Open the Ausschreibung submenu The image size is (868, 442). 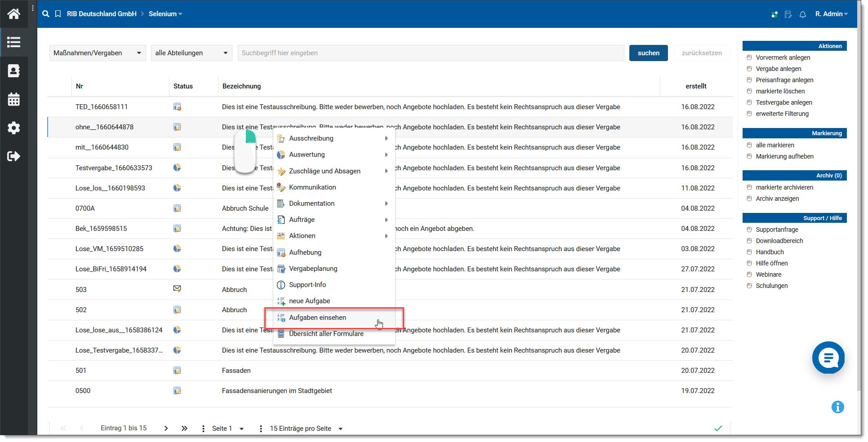point(311,138)
